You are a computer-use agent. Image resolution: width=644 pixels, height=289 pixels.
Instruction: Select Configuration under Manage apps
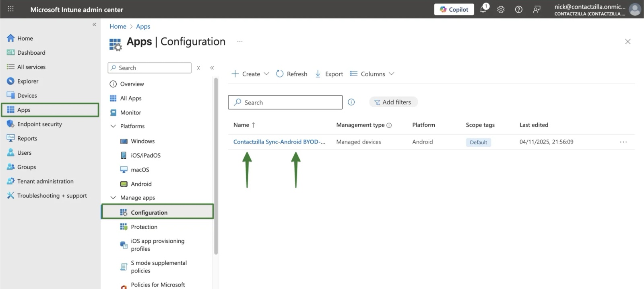(157, 212)
